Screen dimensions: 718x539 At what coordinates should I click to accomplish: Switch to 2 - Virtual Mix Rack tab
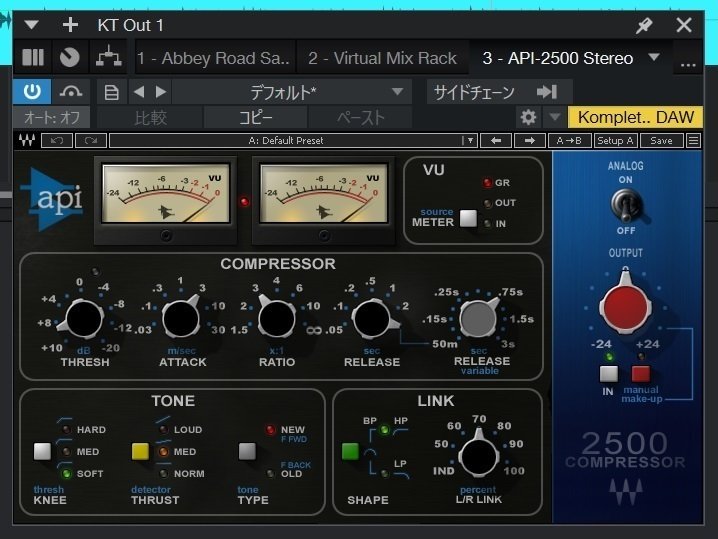(x=382, y=58)
